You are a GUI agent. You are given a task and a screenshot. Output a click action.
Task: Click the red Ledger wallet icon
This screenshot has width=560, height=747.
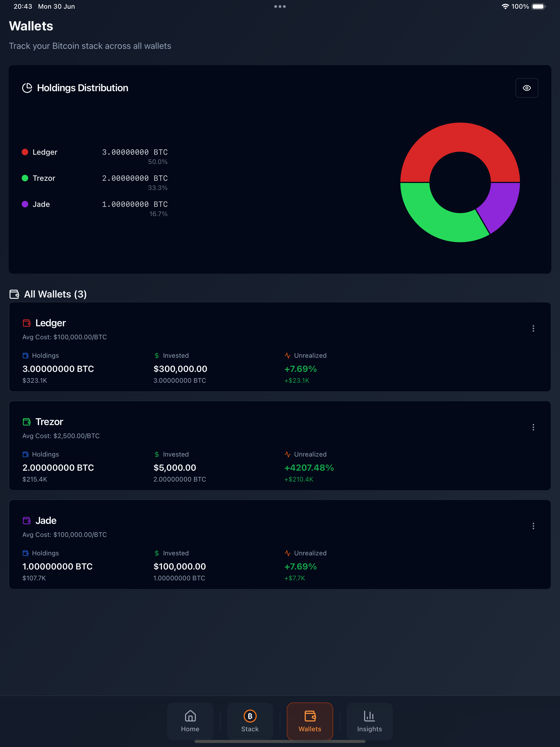coord(27,323)
